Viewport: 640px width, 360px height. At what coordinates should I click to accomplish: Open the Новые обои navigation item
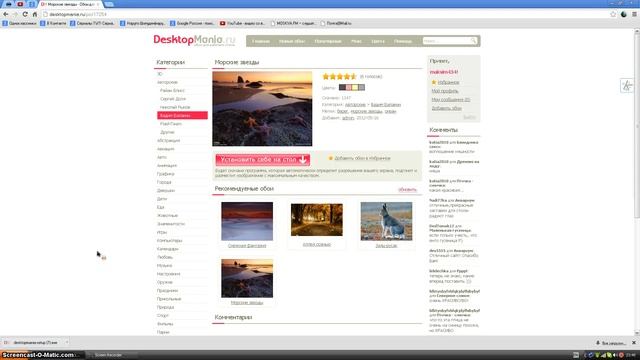(292, 41)
